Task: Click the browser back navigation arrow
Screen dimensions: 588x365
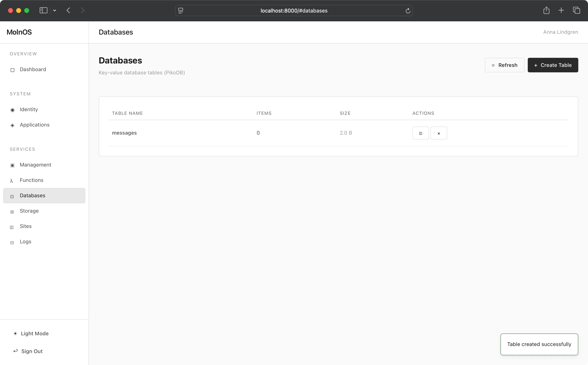Action: pyautogui.click(x=68, y=10)
